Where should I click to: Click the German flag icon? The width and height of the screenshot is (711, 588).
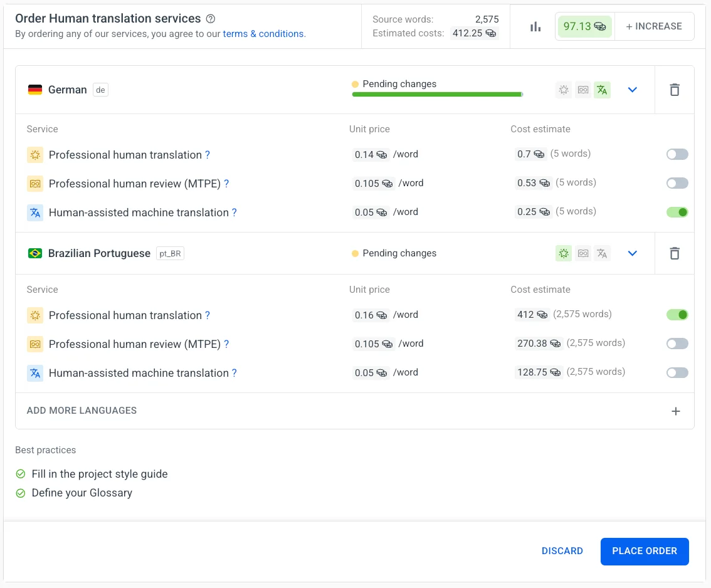[35, 90]
